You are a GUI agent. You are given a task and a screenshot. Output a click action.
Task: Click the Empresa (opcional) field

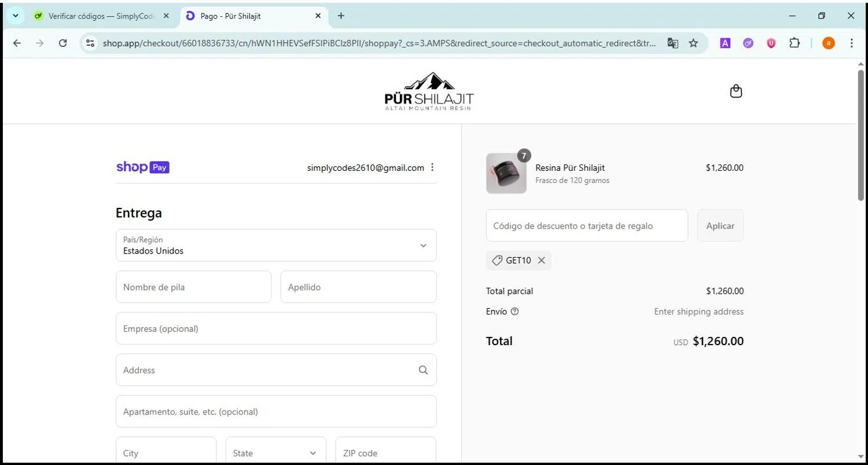tap(276, 328)
